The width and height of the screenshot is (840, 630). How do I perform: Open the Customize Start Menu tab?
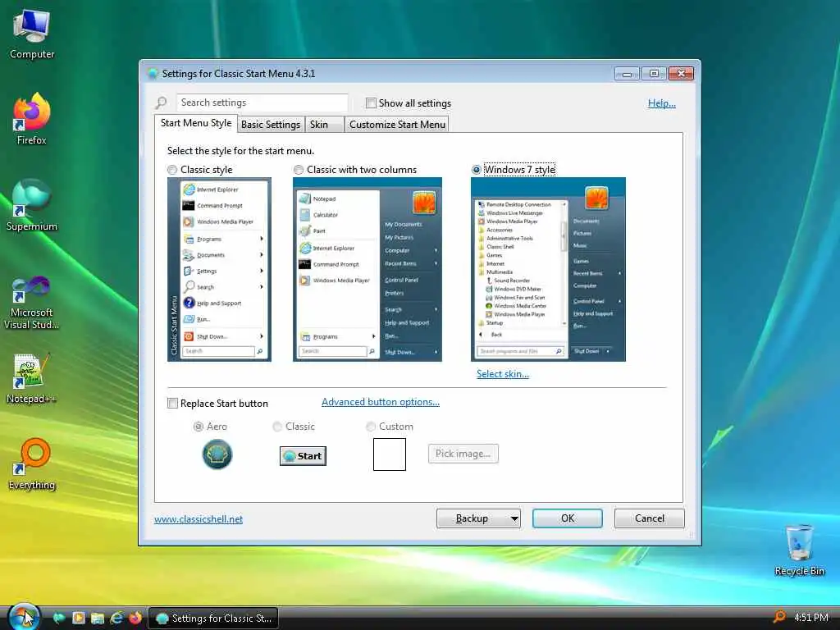coord(397,125)
